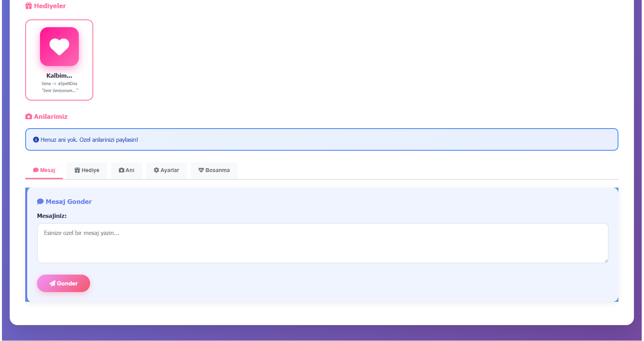Image resolution: width=644 pixels, height=341 pixels.
Task: Click the Henuz ani yok notice text
Action: (x=89, y=140)
